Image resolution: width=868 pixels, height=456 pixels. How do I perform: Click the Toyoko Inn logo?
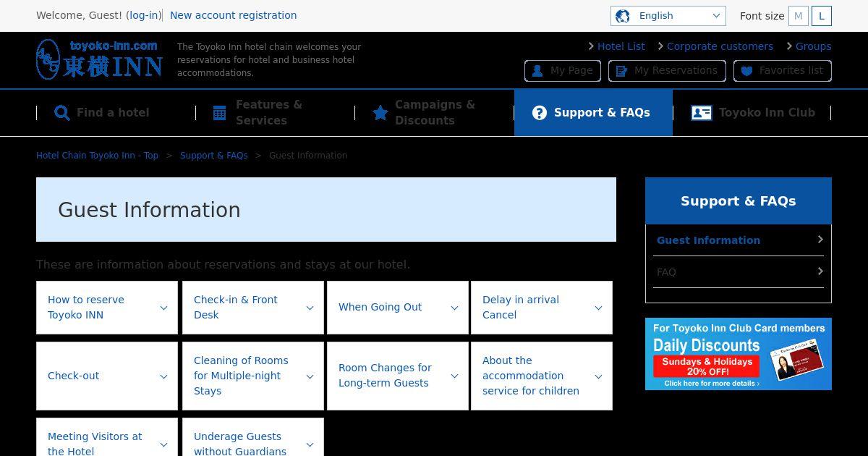(x=99, y=59)
